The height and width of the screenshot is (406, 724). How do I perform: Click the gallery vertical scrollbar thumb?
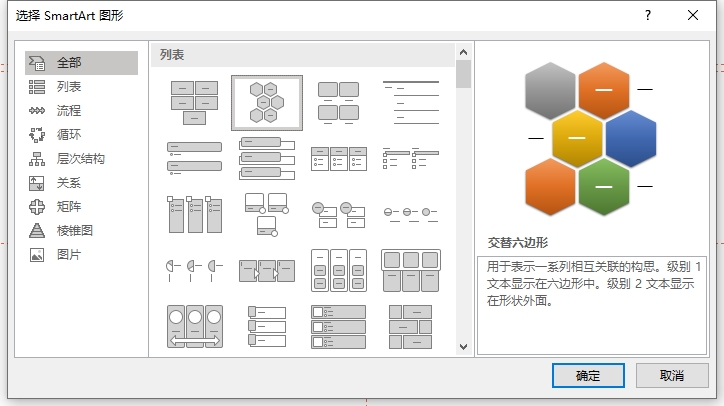[x=464, y=74]
